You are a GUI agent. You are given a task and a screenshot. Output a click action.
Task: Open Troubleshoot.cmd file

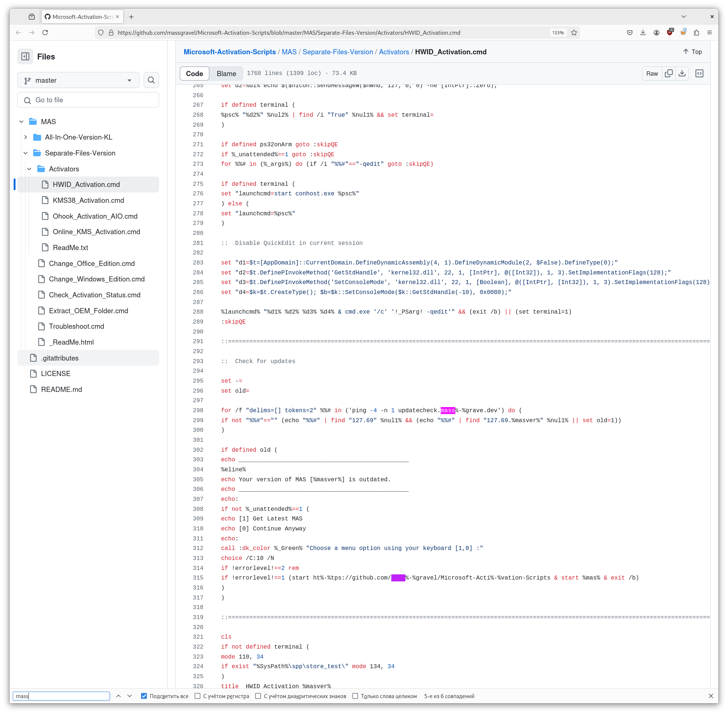76,327
